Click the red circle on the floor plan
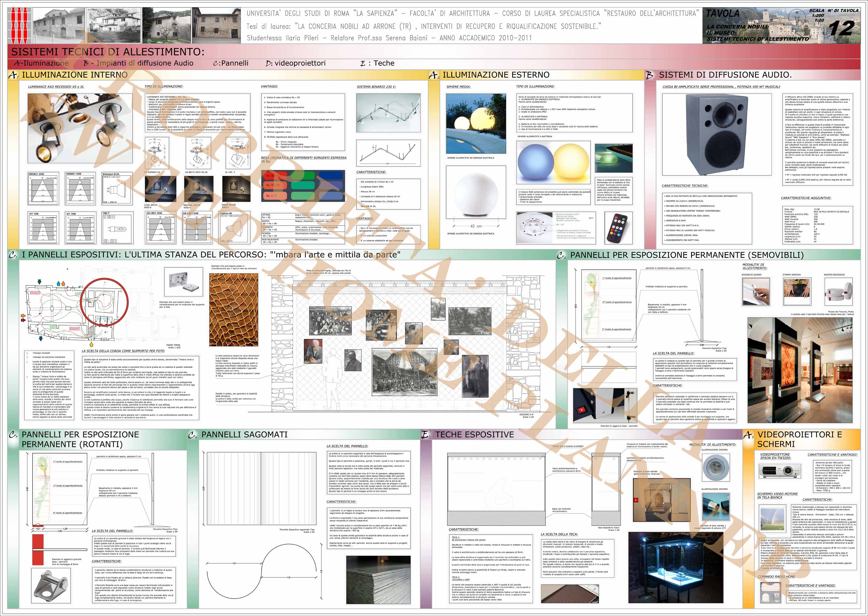Image resolution: width=868 pixels, height=616 pixels. coord(104,302)
